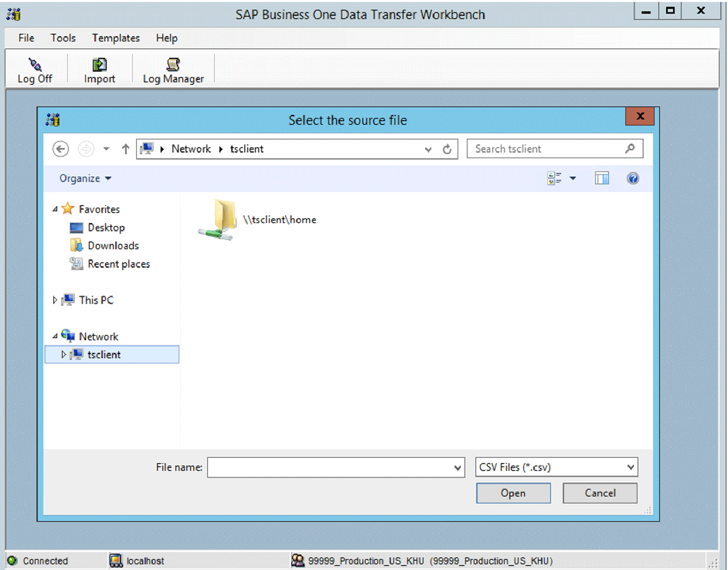Viewport: 728px width, 570px height.
Task: Collapse the Favorites tree group
Action: [55, 209]
